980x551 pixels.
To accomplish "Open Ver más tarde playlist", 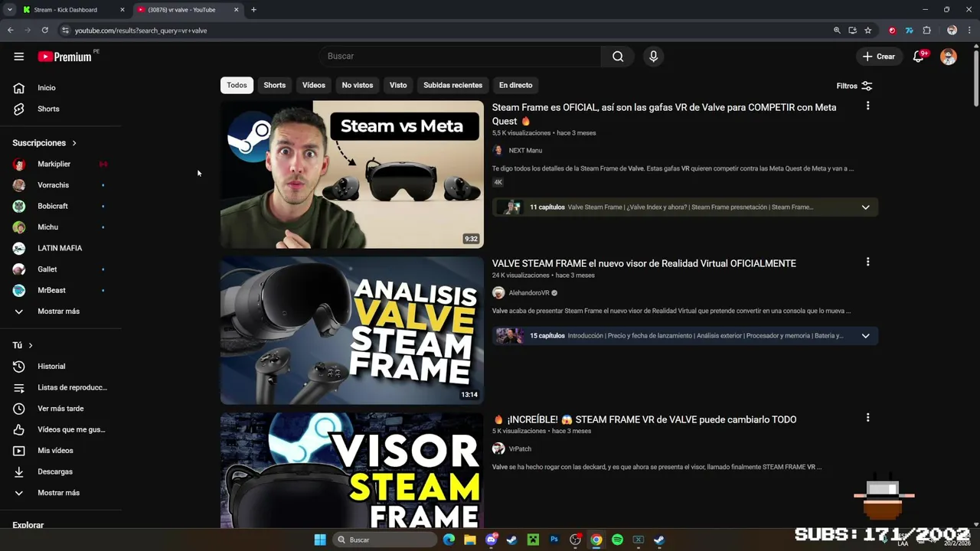I will (60, 409).
